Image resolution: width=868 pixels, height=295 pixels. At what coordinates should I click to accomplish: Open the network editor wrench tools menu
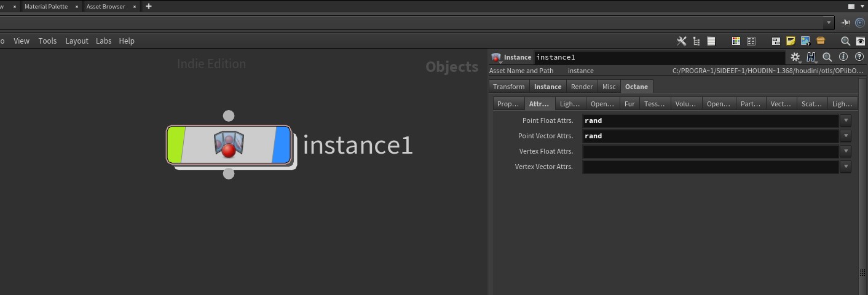[681, 41]
